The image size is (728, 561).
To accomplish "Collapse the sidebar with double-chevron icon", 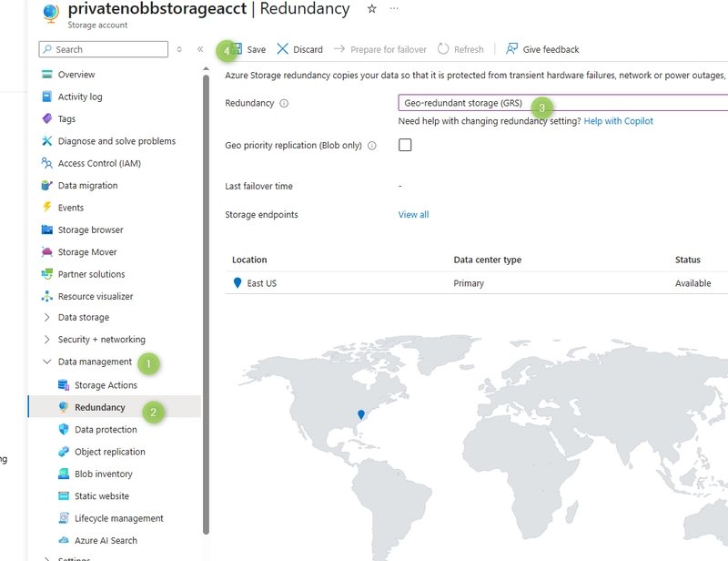I will [200, 49].
